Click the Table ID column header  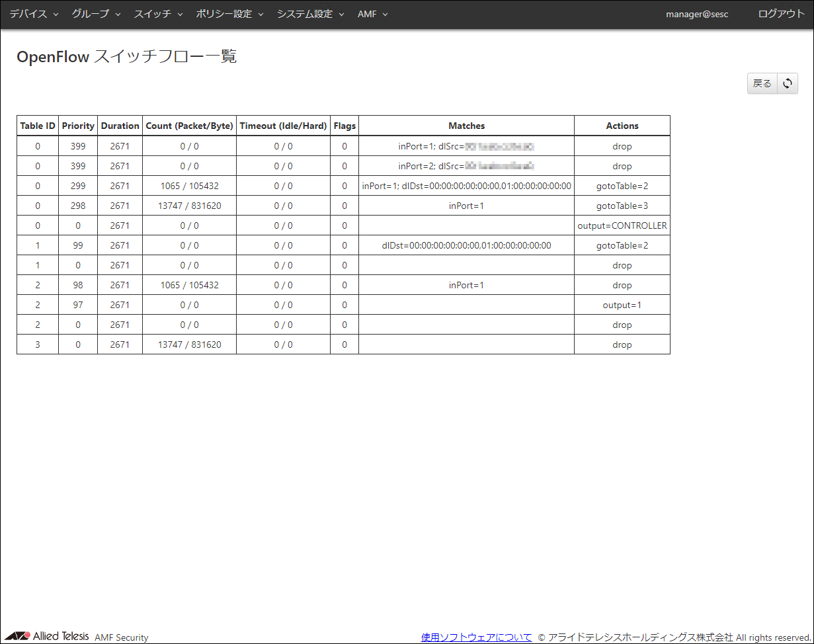(x=37, y=126)
